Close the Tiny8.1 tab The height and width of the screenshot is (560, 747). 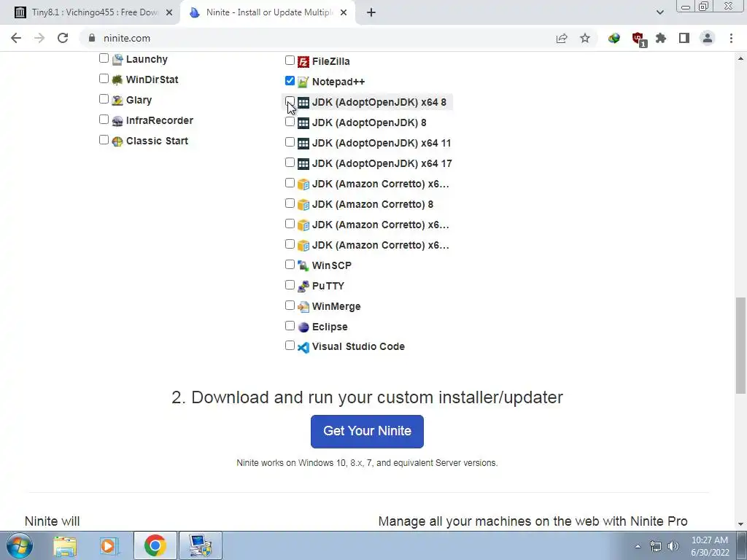[169, 13]
